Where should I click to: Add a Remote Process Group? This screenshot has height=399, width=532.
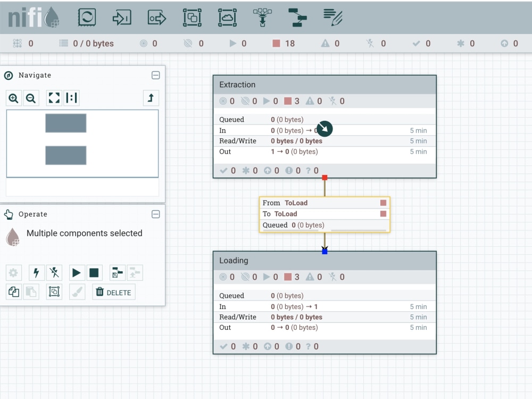(227, 17)
